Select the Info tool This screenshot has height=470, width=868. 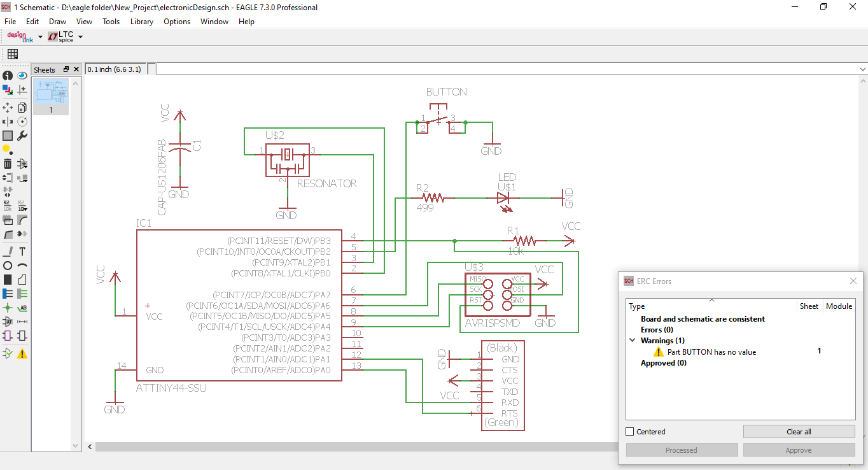tap(8, 75)
